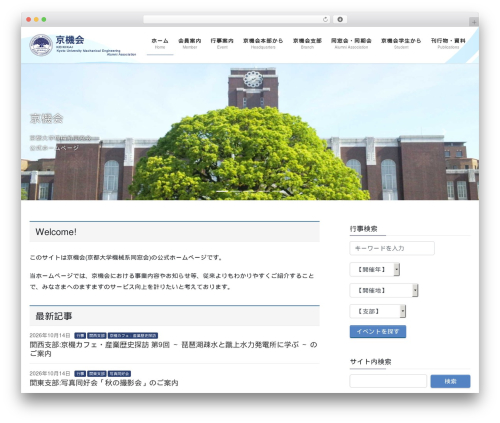500x423 pixels.
Task: Click the clock tower hero image
Action: point(250,132)
